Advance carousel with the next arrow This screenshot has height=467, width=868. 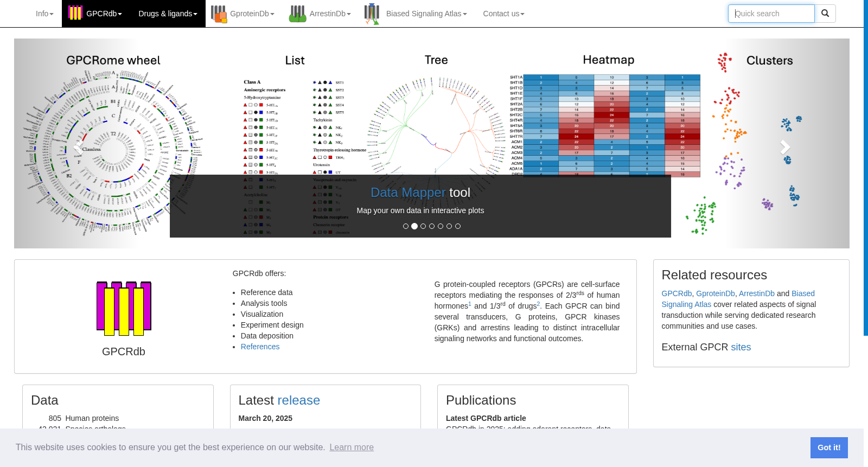coord(784,147)
